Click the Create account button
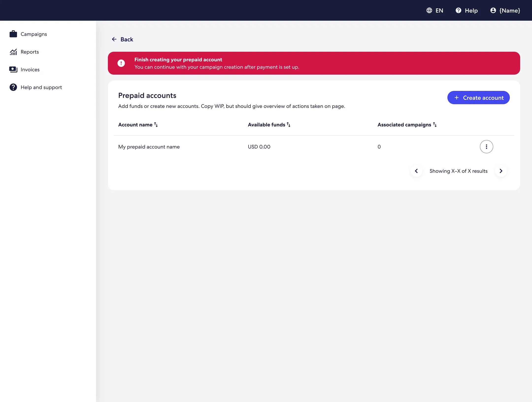This screenshot has height=402, width=532. tap(479, 98)
